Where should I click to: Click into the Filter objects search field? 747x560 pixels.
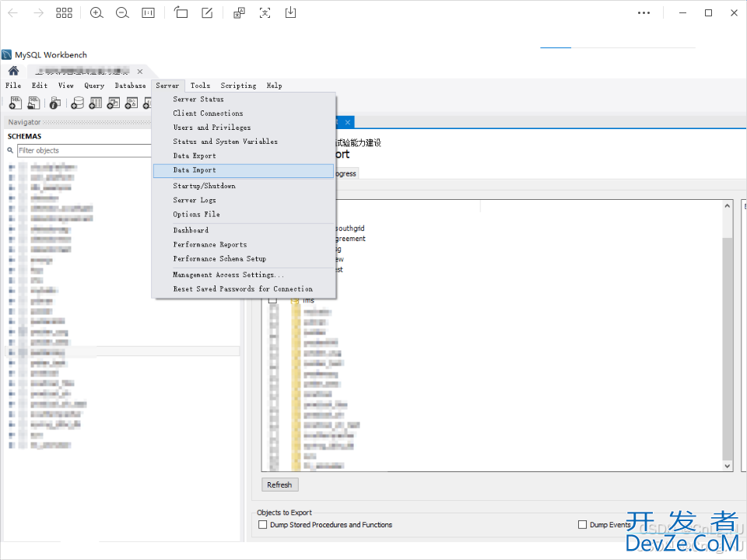pyautogui.click(x=84, y=150)
